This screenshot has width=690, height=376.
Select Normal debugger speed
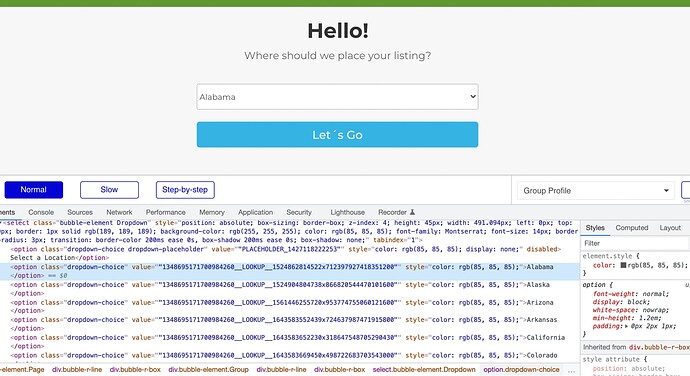tap(33, 190)
